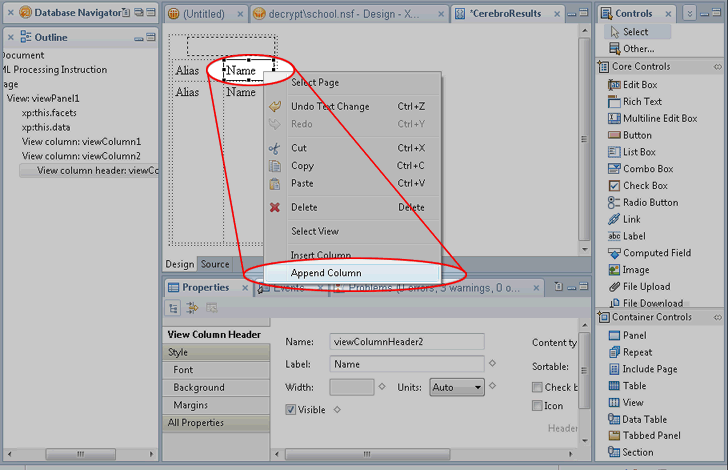Choose the File Upload control

point(639,287)
